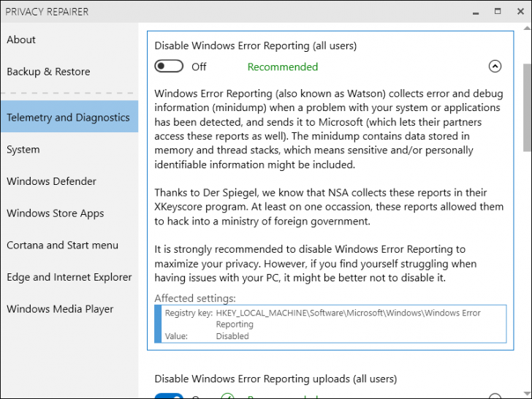Viewport: 532px width, 399px height.
Task: Open Backup & Restore page
Action: tap(48, 72)
